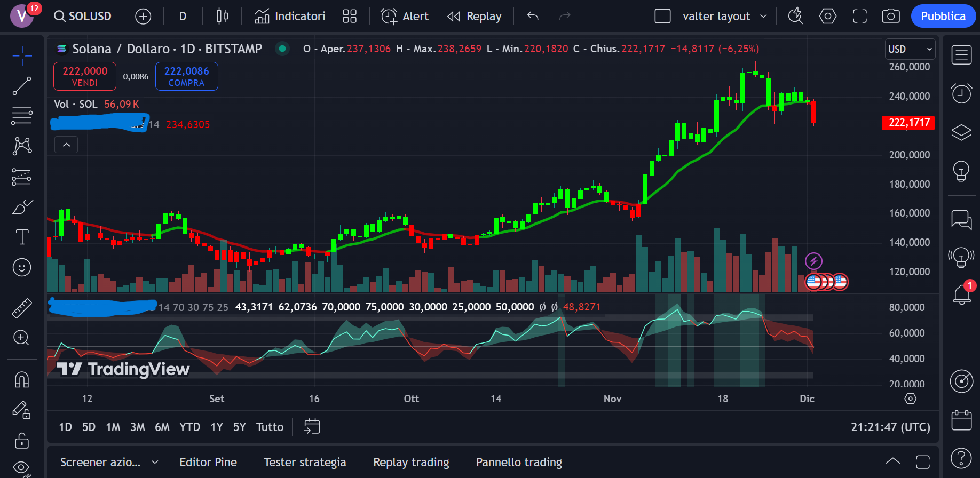Collapse the indicator legend chevron

66,145
